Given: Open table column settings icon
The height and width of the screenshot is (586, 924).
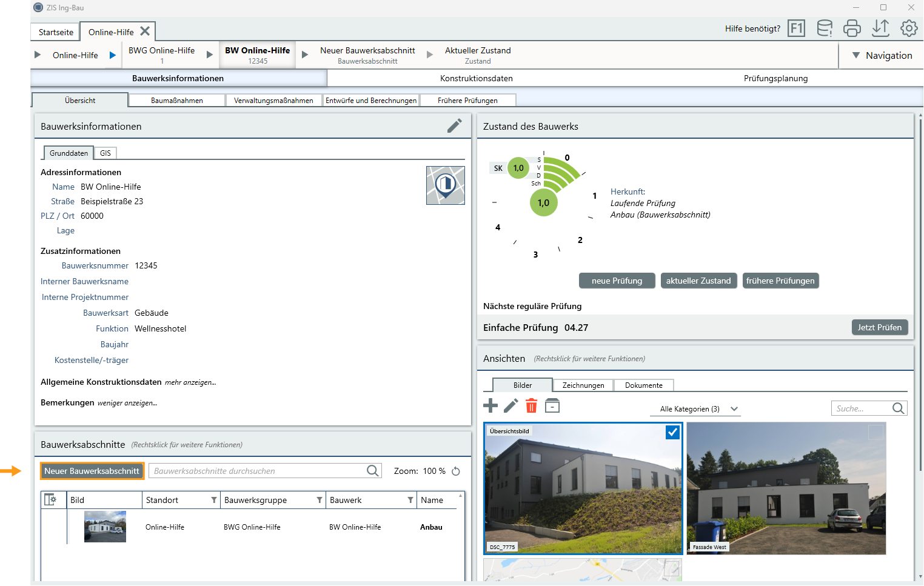Looking at the screenshot, I should [50, 500].
